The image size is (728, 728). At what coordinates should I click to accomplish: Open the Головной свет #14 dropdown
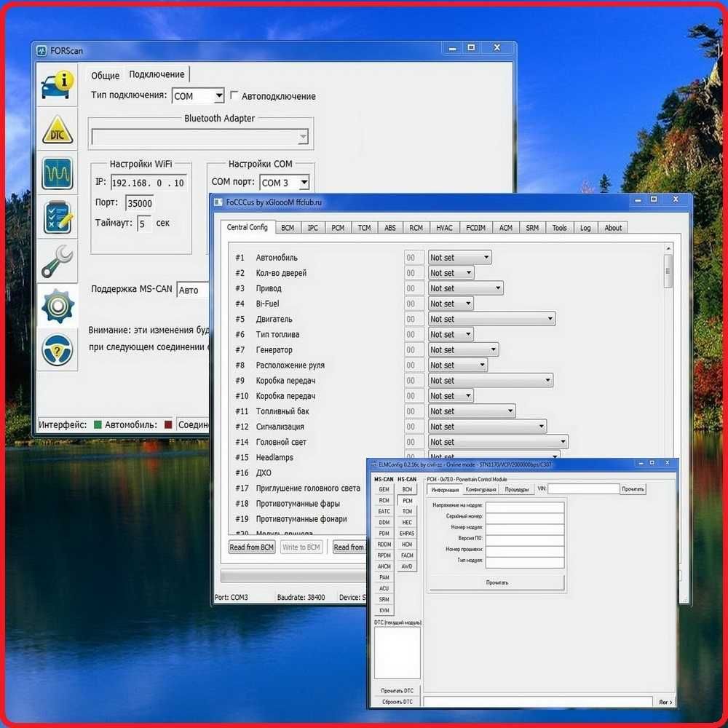pos(498,442)
